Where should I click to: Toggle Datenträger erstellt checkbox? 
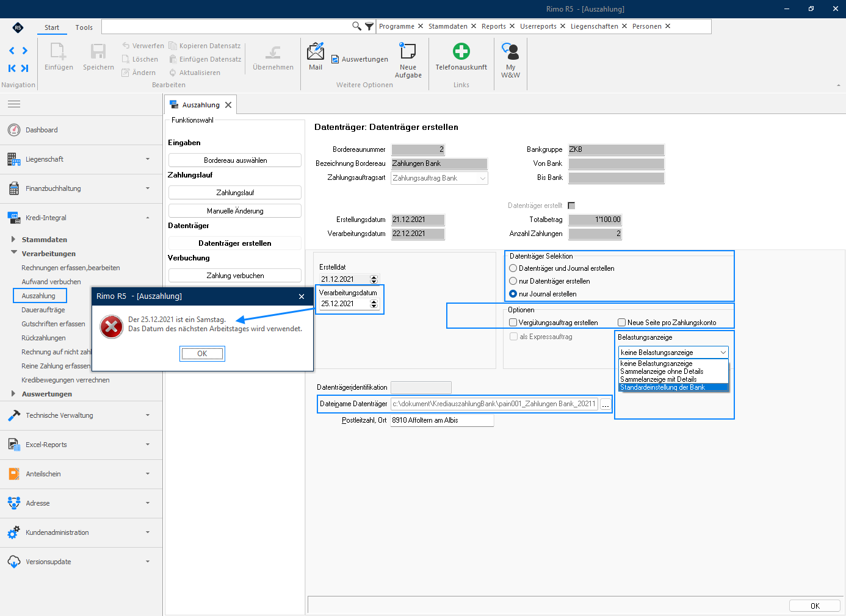(x=571, y=206)
